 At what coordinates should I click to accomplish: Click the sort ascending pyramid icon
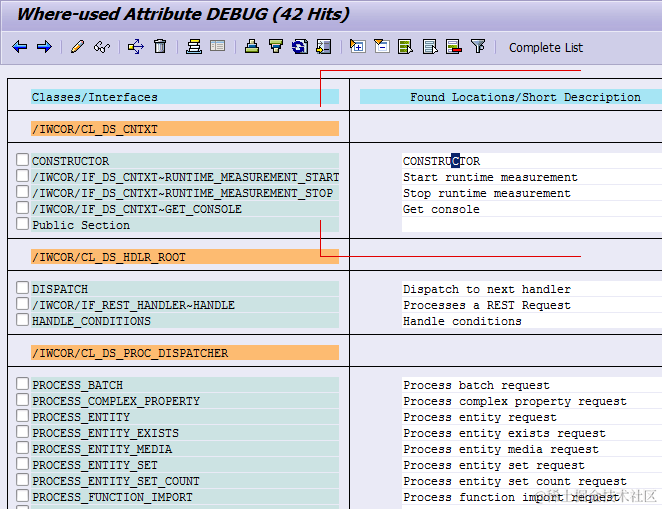point(252,46)
